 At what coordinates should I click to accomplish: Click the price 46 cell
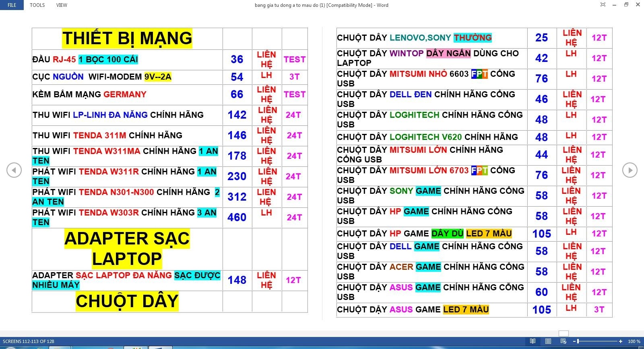542,99
